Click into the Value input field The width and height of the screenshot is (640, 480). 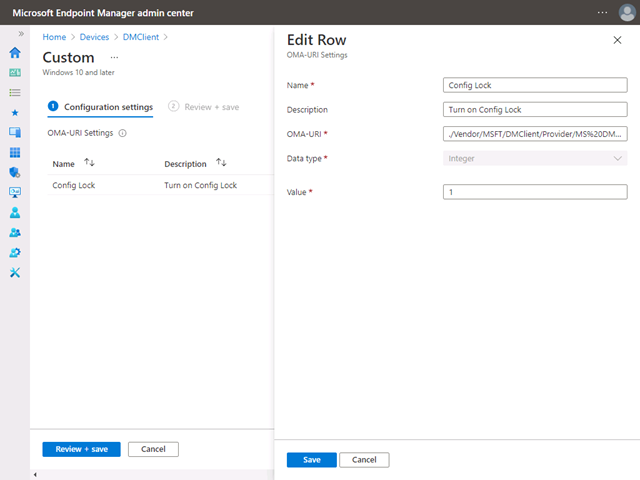(535, 192)
